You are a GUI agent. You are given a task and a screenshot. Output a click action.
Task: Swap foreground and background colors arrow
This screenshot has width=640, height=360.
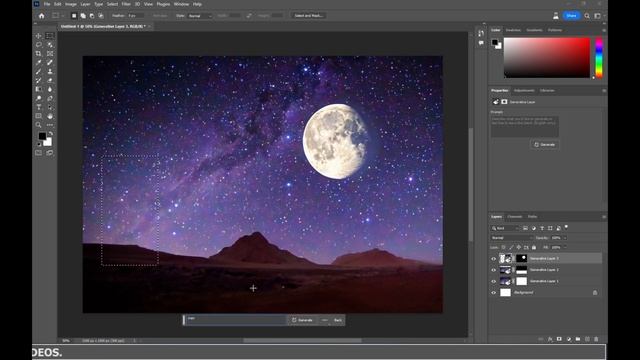(51, 133)
